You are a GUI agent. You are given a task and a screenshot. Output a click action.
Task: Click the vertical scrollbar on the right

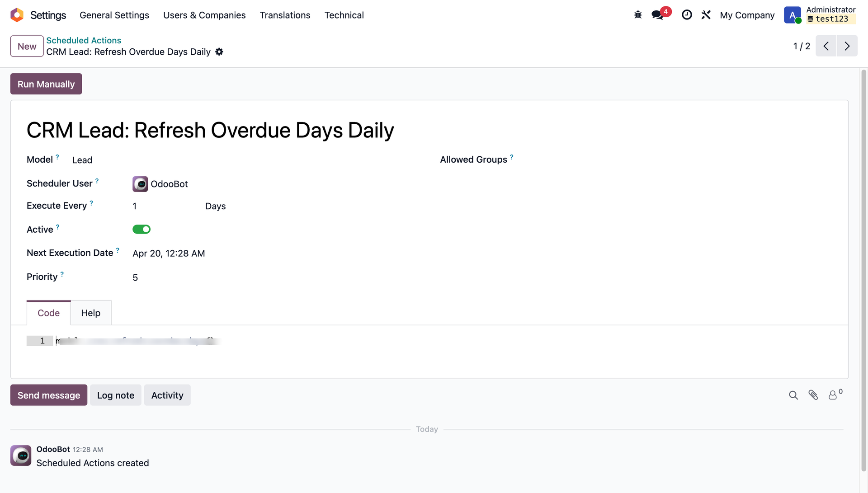click(x=863, y=271)
